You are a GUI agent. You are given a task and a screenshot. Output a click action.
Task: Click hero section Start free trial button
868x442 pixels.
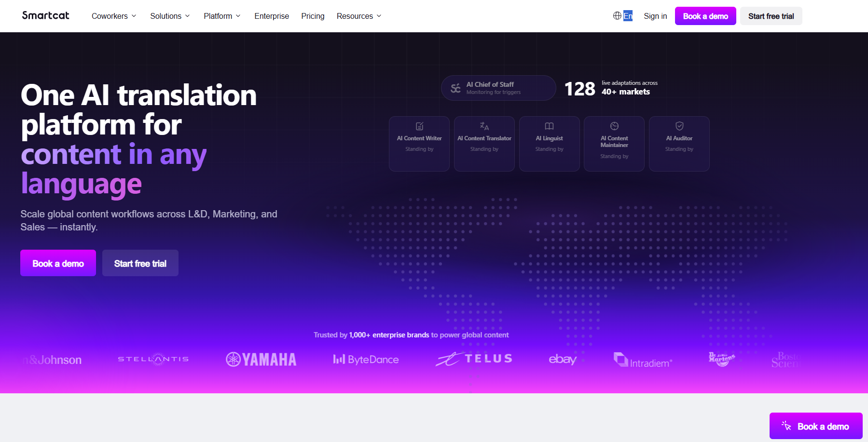coord(140,263)
